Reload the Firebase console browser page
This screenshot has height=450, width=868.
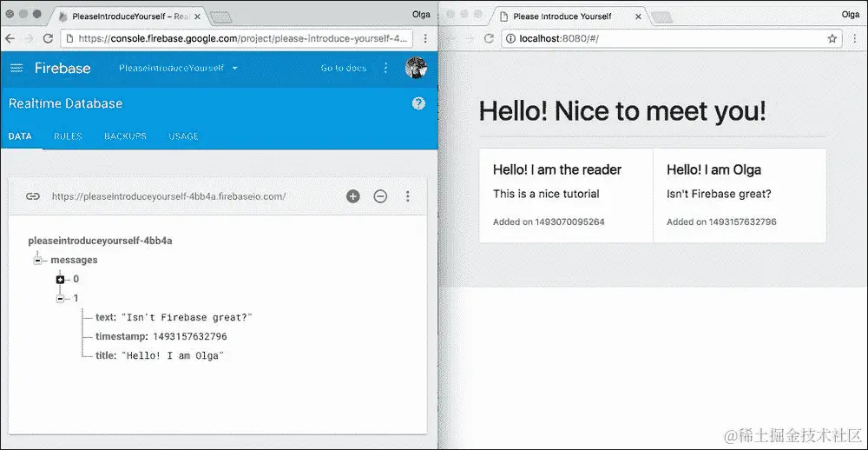click(48, 38)
